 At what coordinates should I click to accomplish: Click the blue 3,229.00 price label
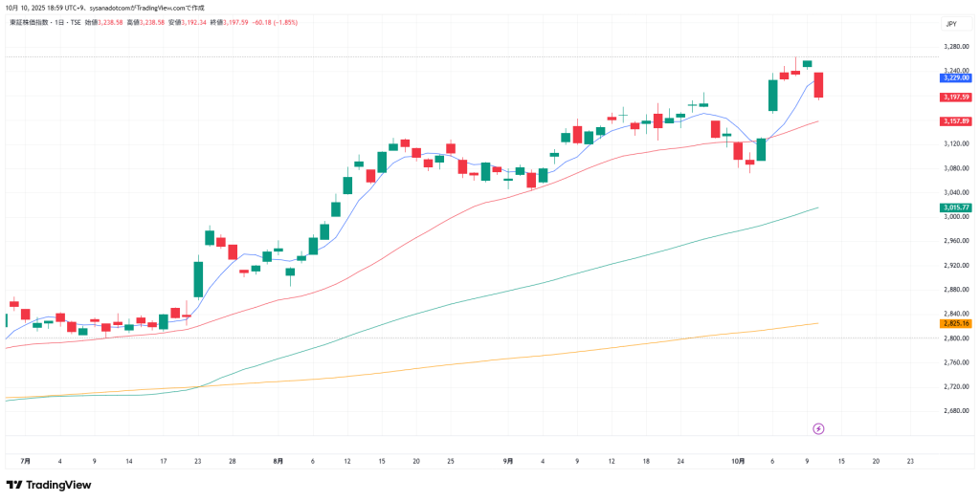[x=956, y=77]
